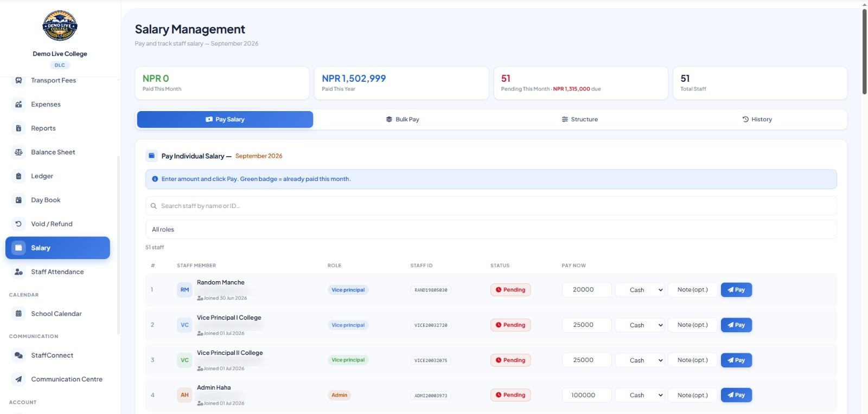Click the info icon in blue notice
868x414 pixels.
tap(155, 179)
